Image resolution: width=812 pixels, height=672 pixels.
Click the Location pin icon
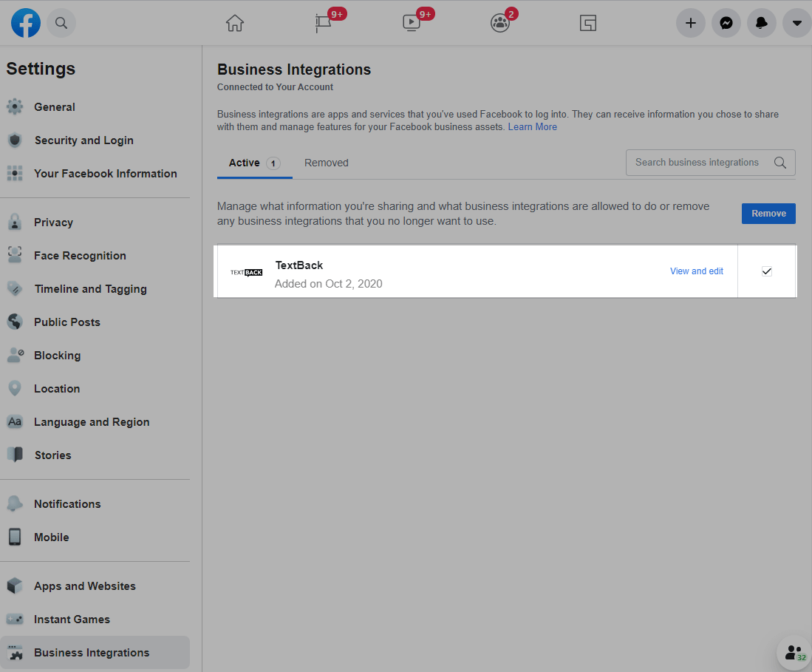(15, 388)
